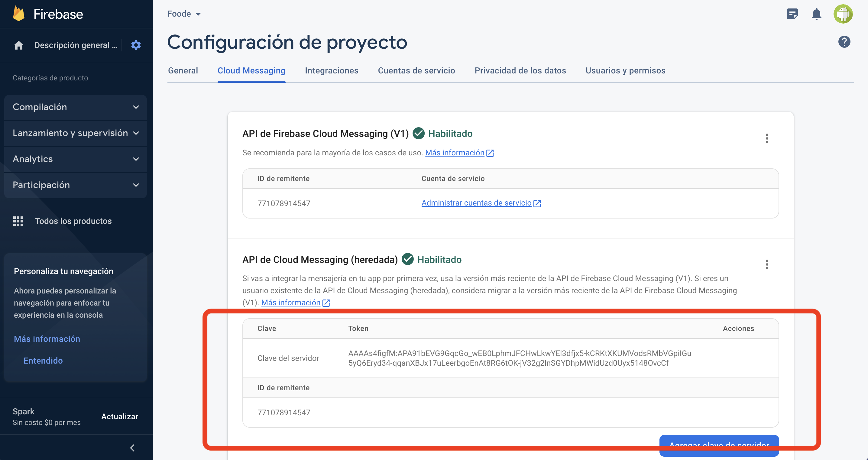Click Más información link under the V1 API
Image resolution: width=868 pixels, height=460 pixels.
tap(455, 153)
